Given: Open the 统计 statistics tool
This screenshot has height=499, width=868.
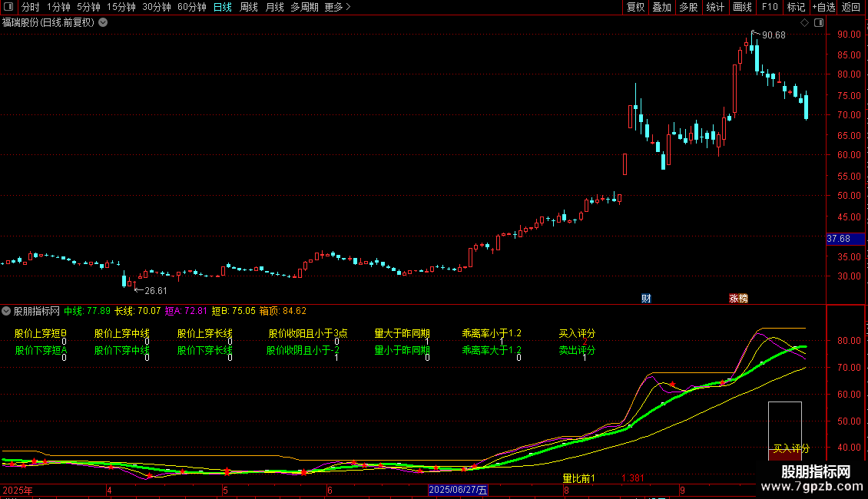Looking at the screenshot, I should pyautogui.click(x=715, y=7).
